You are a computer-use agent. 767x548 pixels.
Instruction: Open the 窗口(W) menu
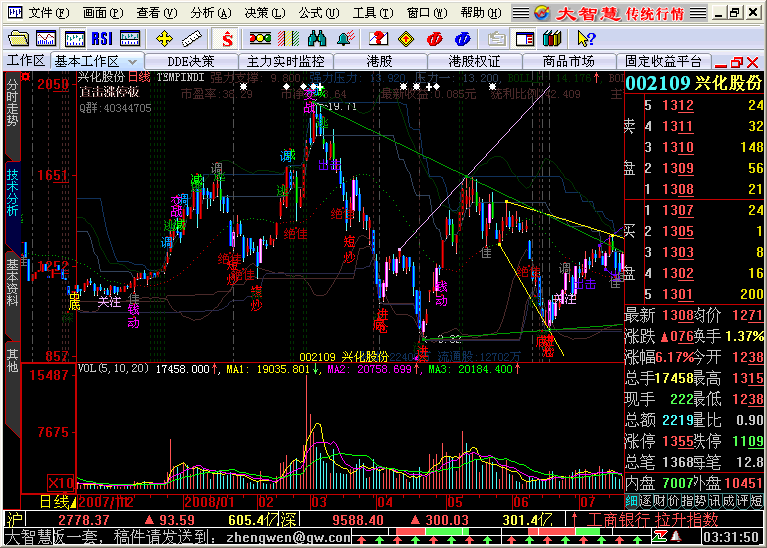tap(427, 13)
